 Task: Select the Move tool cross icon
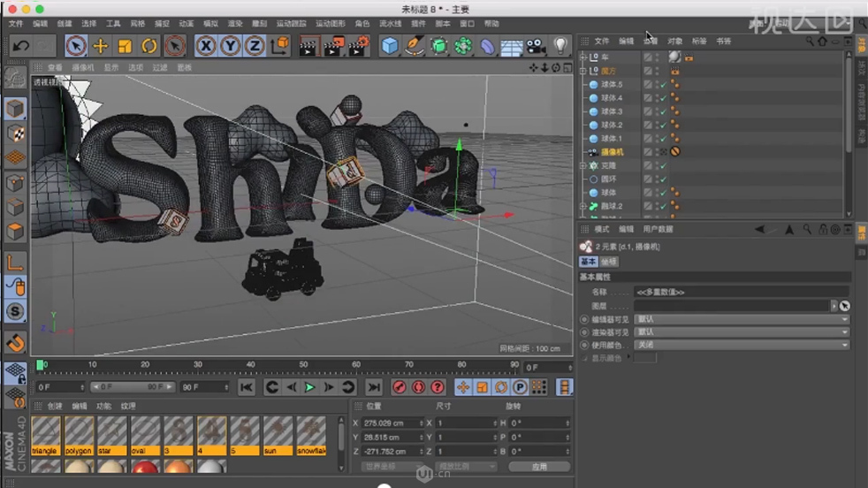(100, 45)
